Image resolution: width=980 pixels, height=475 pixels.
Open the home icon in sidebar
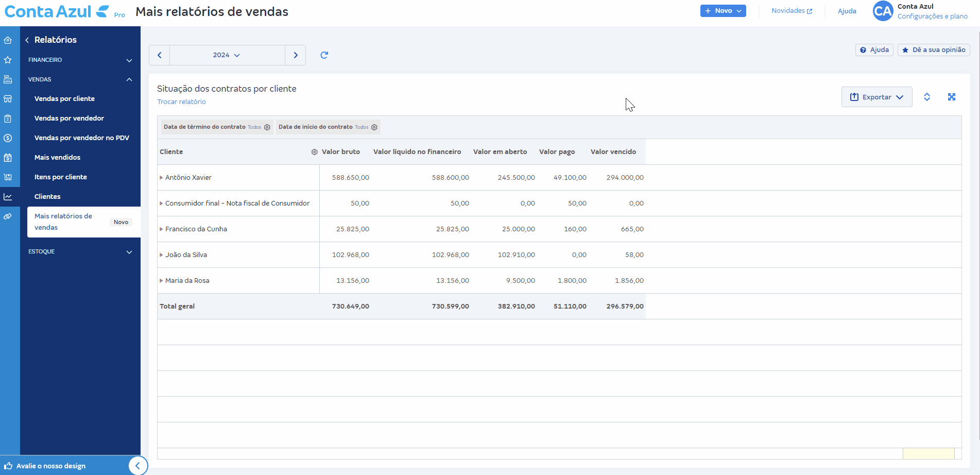(x=8, y=40)
